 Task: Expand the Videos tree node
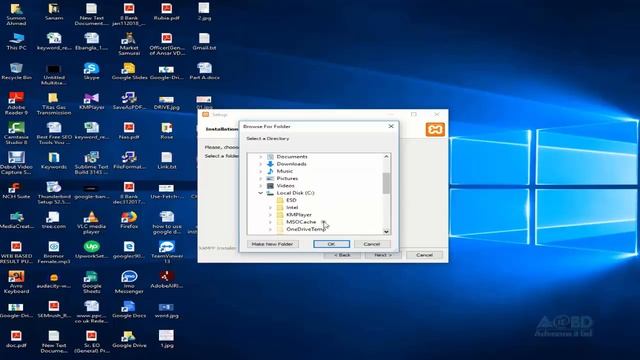[261, 186]
